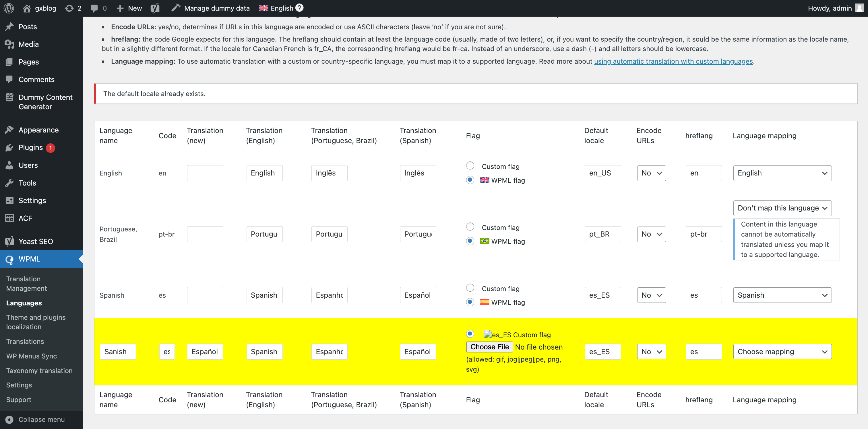Click Español Translation (new) field
This screenshot has width=868, height=429.
click(205, 352)
